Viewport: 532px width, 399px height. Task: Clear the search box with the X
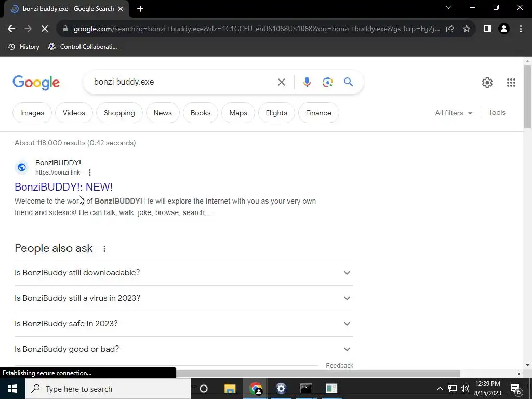[x=281, y=82]
